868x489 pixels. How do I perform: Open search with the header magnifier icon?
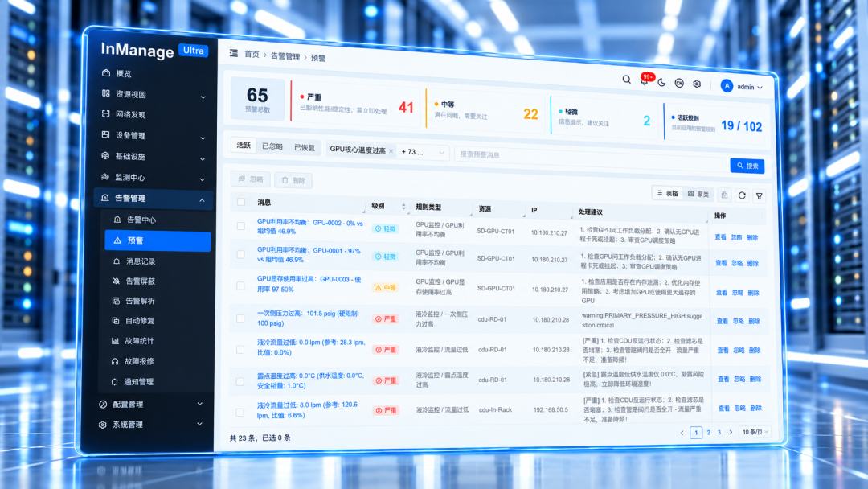coord(626,79)
